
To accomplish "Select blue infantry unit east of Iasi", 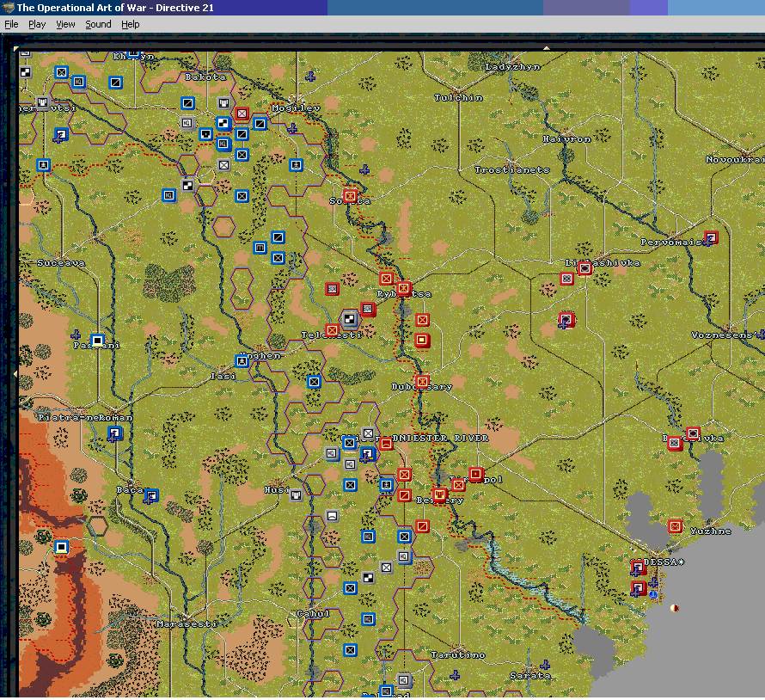I will tap(315, 382).
